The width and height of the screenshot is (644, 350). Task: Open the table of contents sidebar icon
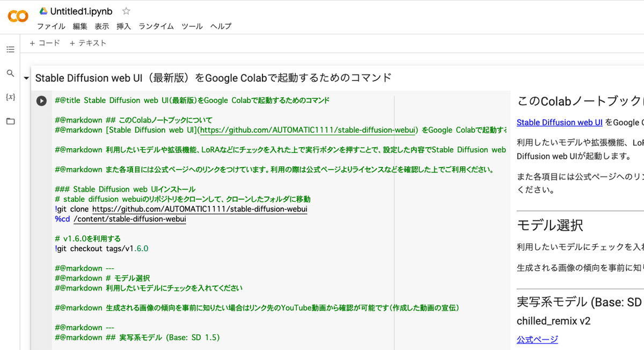10,49
